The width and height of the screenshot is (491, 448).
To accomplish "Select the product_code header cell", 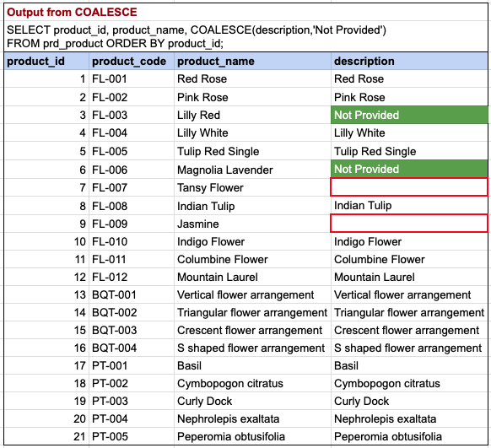I will pos(132,62).
